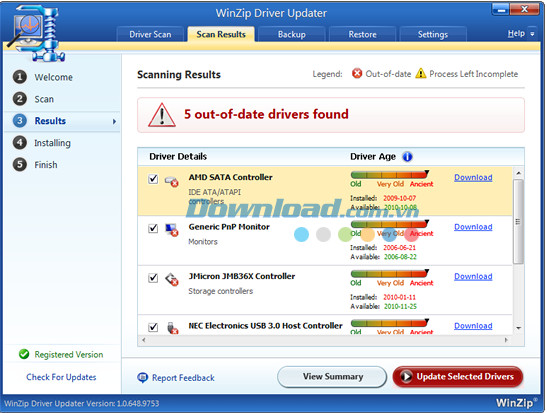Download the AMD SATA Controller driver
Image resolution: width=547 pixels, height=413 pixels.
[x=473, y=177]
